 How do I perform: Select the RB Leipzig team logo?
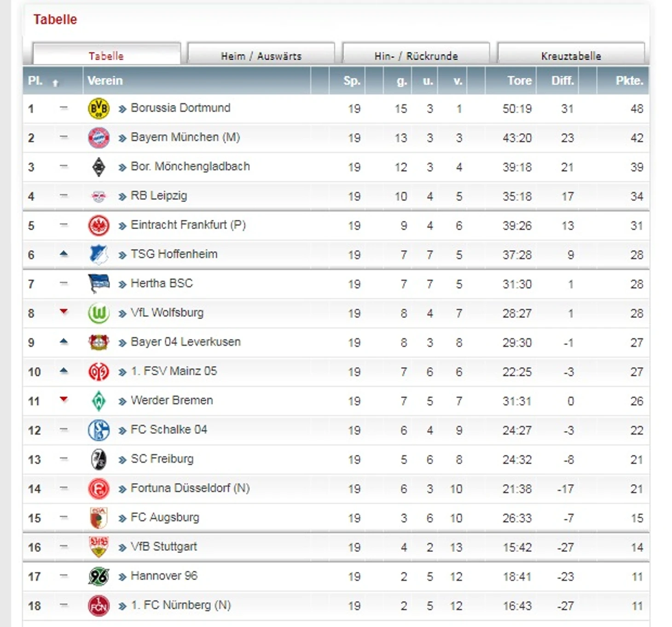98,197
